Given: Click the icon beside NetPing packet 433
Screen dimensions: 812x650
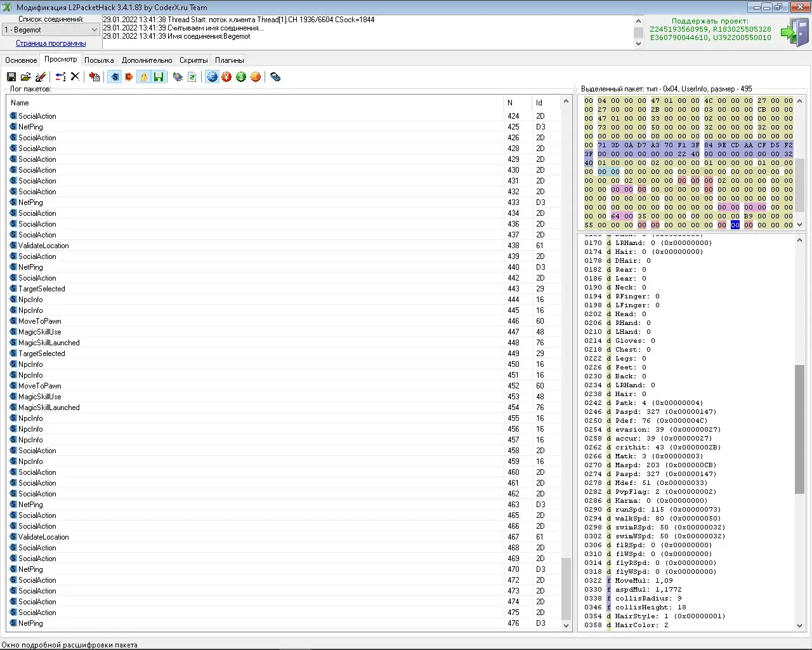Looking at the screenshot, I should tap(13, 202).
